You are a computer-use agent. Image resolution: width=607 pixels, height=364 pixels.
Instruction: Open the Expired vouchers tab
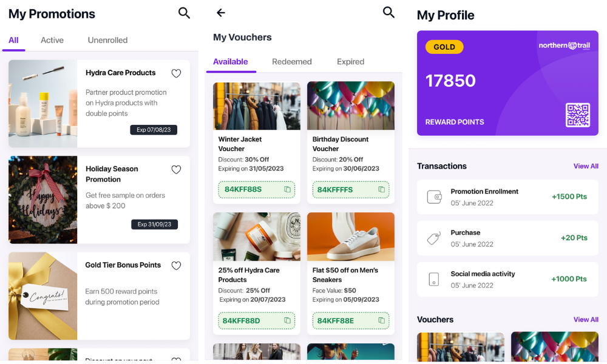tap(350, 61)
